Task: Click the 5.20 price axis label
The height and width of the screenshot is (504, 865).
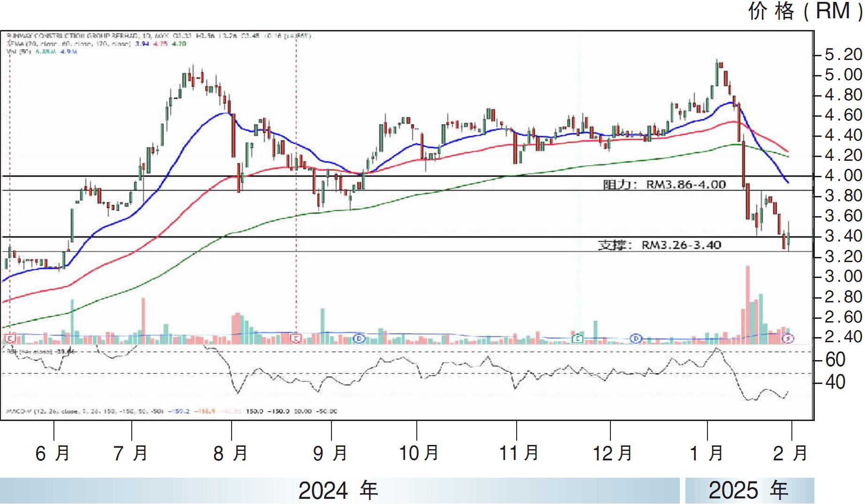Action: pyautogui.click(x=843, y=54)
